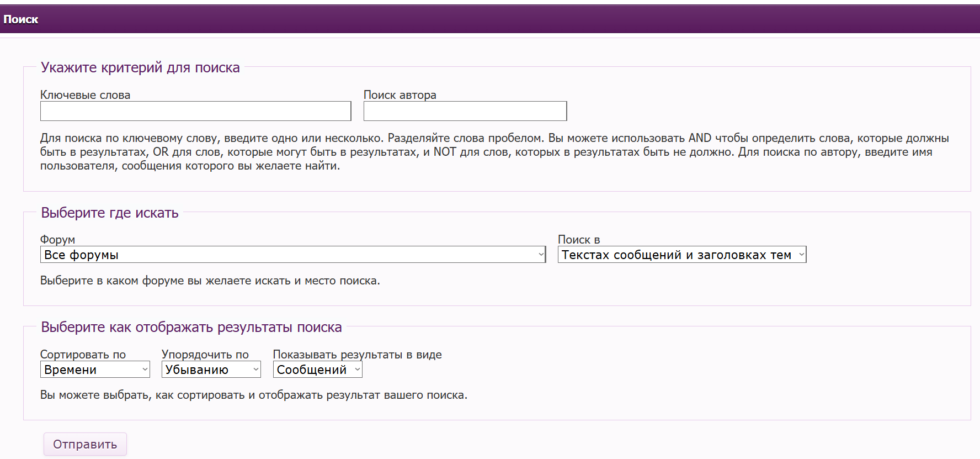Open the Сортировать по dropdown set to Времени
Screen dimensions: 980x459
[x=95, y=370]
